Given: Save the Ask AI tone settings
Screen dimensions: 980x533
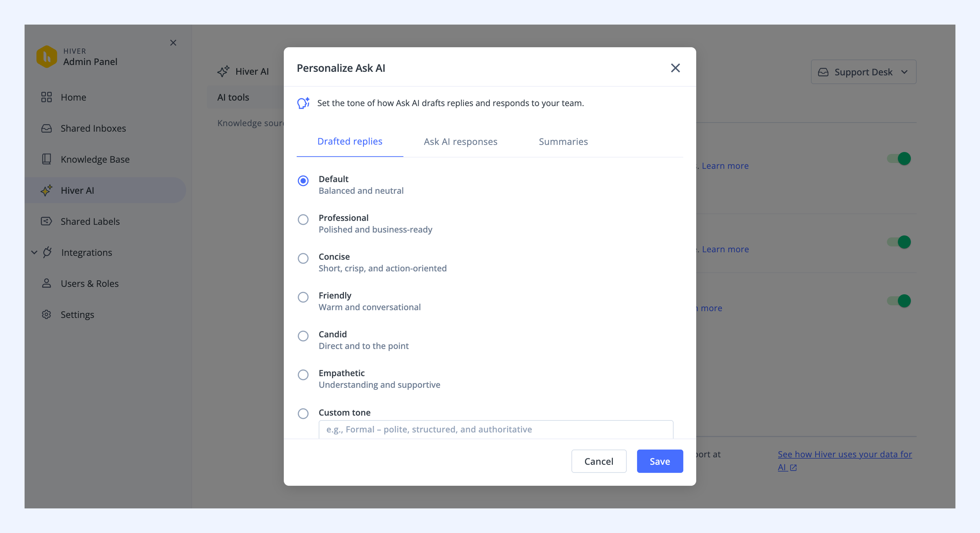Looking at the screenshot, I should click(x=660, y=462).
